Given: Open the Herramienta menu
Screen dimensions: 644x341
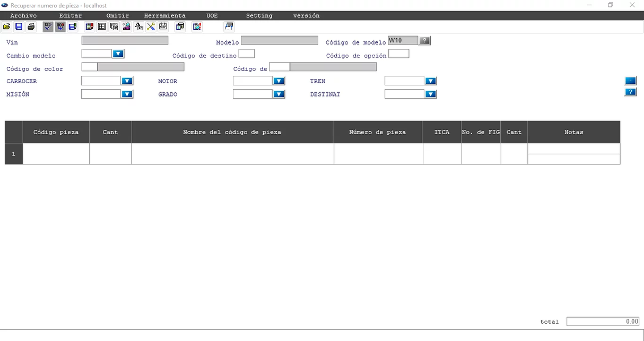Looking at the screenshot, I should coord(164,16).
